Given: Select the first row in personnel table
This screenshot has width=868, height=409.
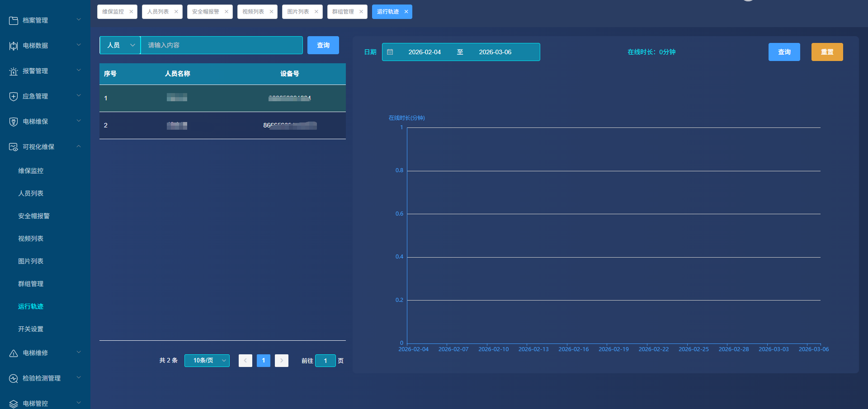Looking at the screenshot, I should 222,98.
